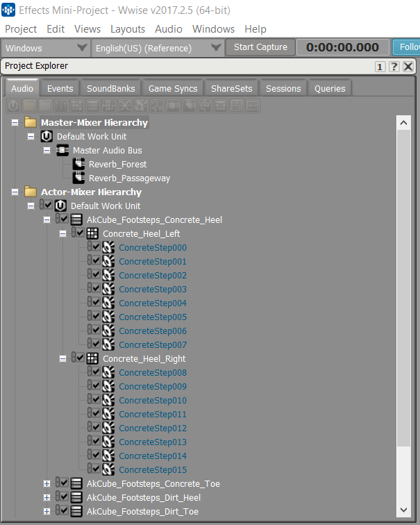Image resolution: width=420 pixels, height=525 pixels.
Task: Toggle the ConcreteStep003 checkbox
Action: (x=96, y=287)
